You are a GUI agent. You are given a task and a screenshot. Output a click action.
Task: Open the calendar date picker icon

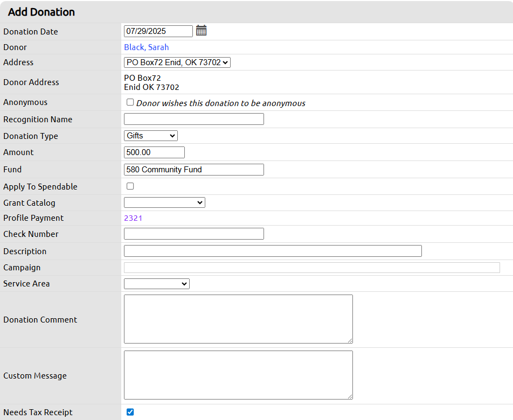tap(201, 30)
